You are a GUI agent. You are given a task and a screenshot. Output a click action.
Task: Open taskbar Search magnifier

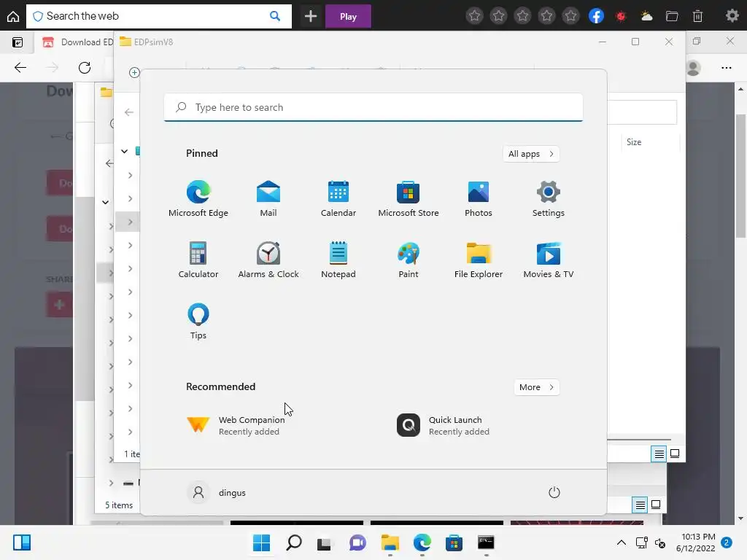(x=294, y=542)
